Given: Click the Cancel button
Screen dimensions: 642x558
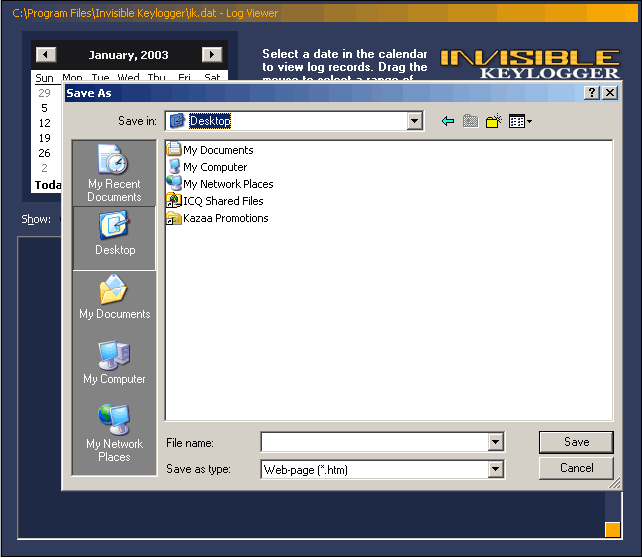Looking at the screenshot, I should pyautogui.click(x=576, y=468).
